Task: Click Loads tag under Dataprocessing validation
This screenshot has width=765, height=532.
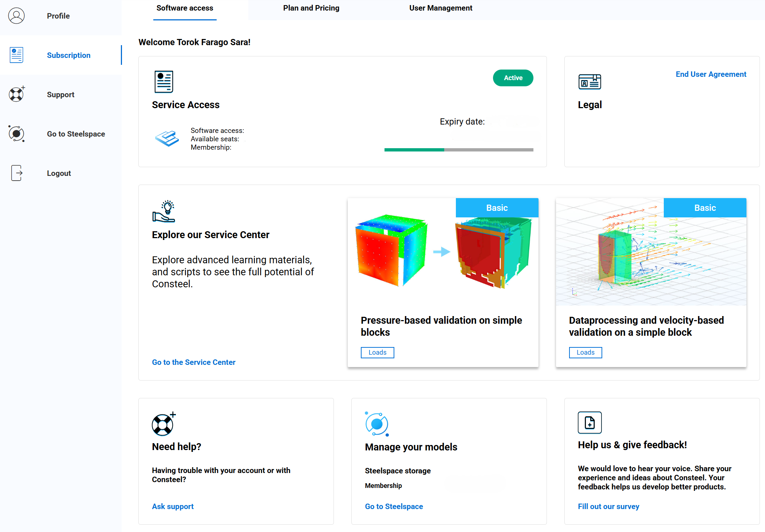Action: tap(585, 352)
